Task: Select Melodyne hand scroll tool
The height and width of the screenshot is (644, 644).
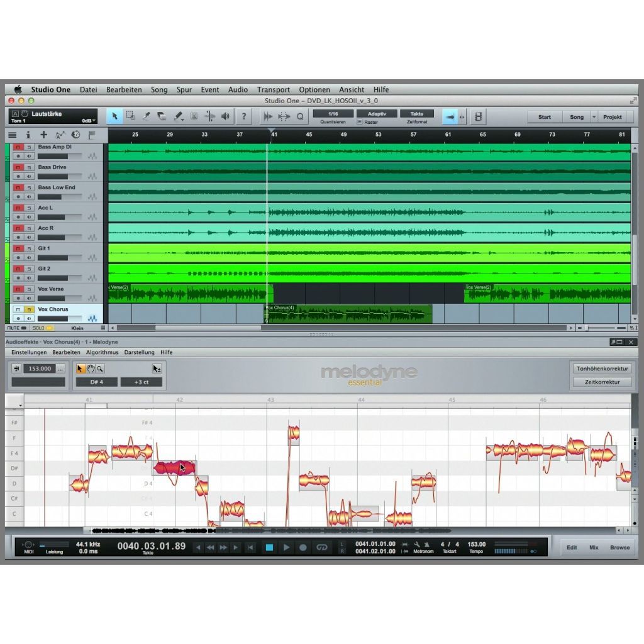Action: point(91,369)
